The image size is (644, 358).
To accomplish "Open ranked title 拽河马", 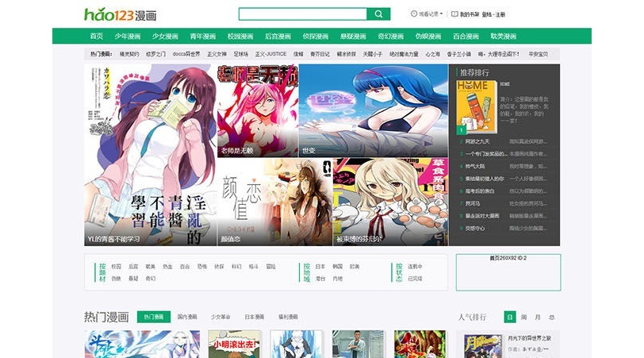I will click(473, 203).
